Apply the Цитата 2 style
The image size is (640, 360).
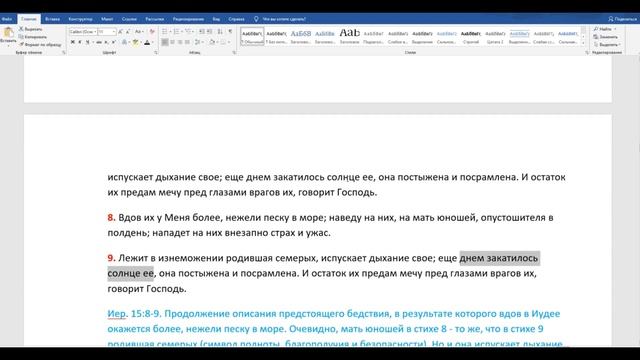tap(495, 36)
